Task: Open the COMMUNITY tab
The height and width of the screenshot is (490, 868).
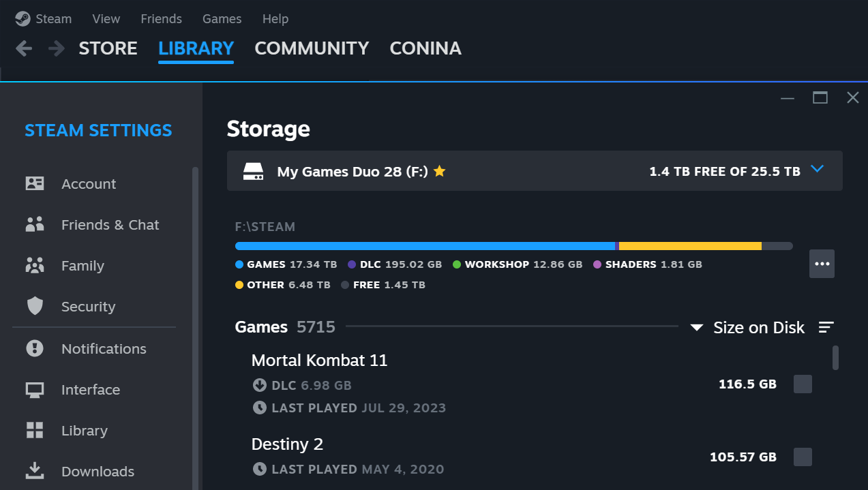Action: tap(312, 48)
